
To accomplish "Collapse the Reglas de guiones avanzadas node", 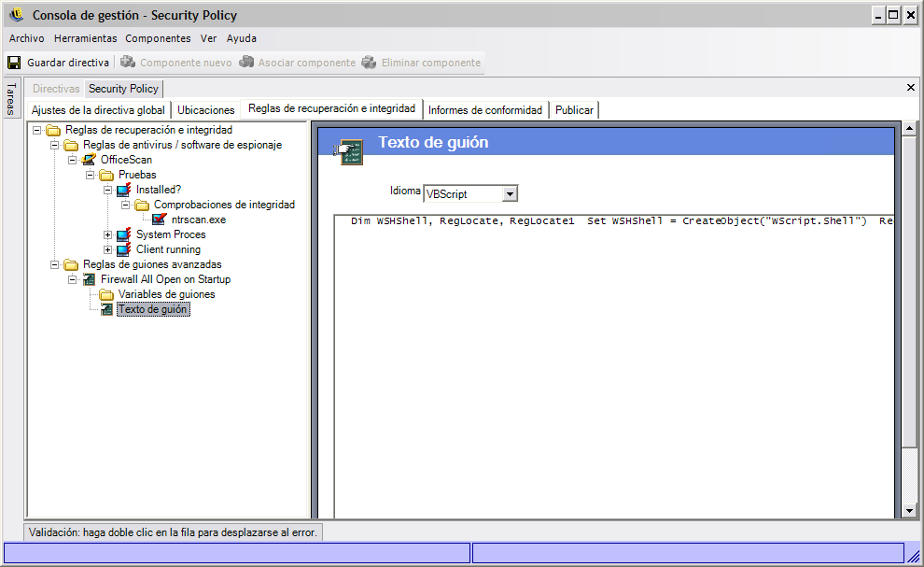I will tap(55, 264).
